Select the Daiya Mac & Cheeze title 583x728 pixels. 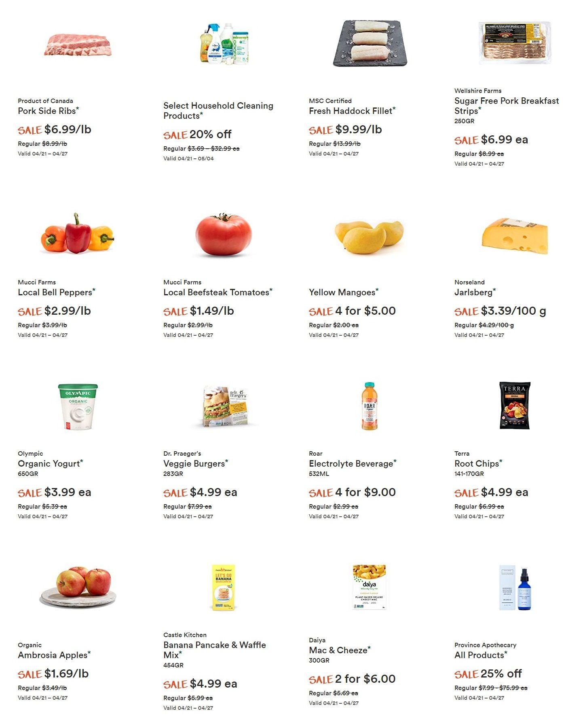pos(338,650)
